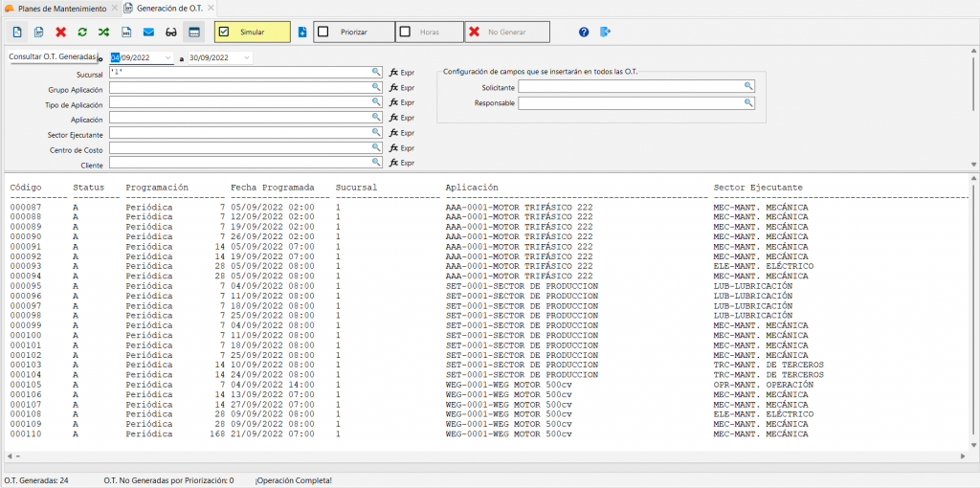Enable the Priorizar checkbox

tap(323, 32)
